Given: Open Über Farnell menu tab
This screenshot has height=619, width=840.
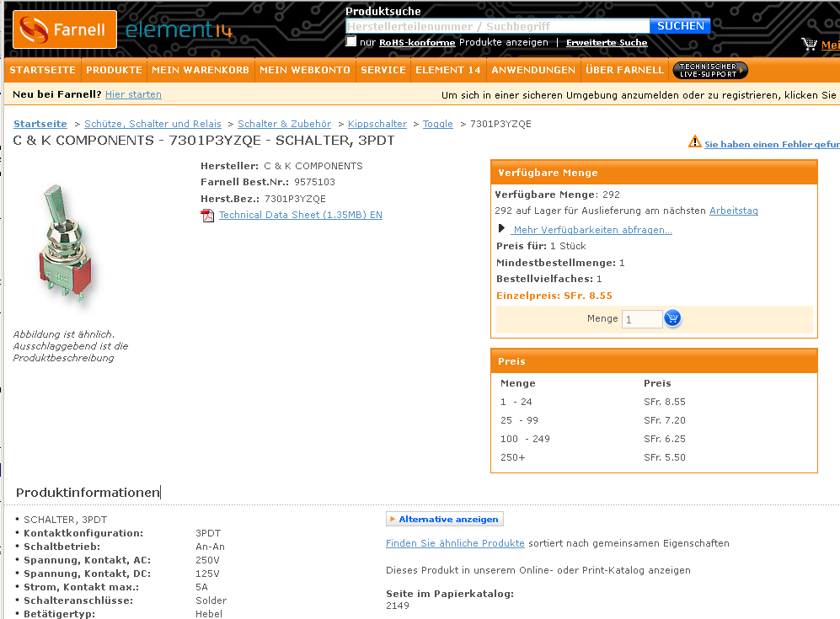Looking at the screenshot, I should pyautogui.click(x=624, y=70).
